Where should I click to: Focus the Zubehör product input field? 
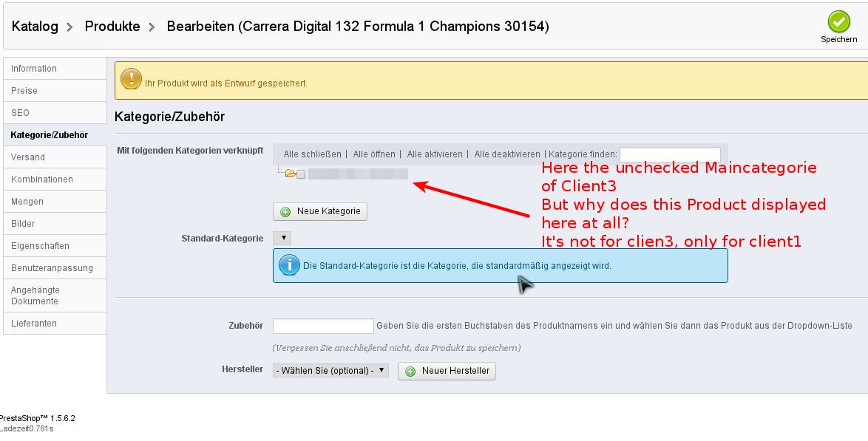click(x=323, y=326)
